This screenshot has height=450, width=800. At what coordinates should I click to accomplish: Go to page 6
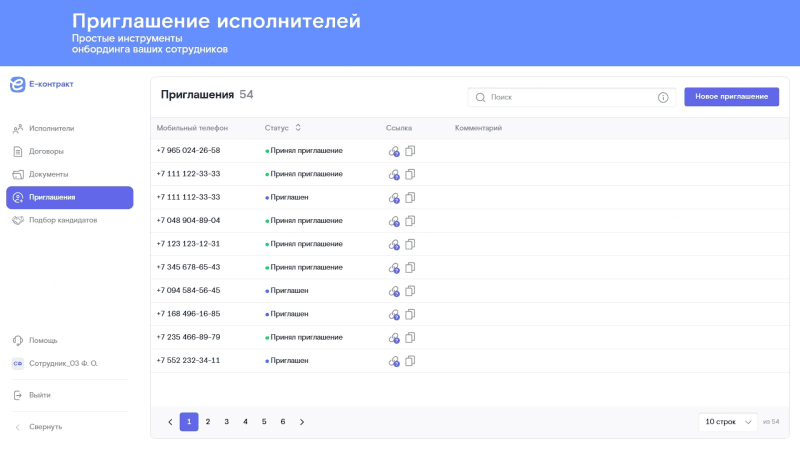click(x=283, y=422)
